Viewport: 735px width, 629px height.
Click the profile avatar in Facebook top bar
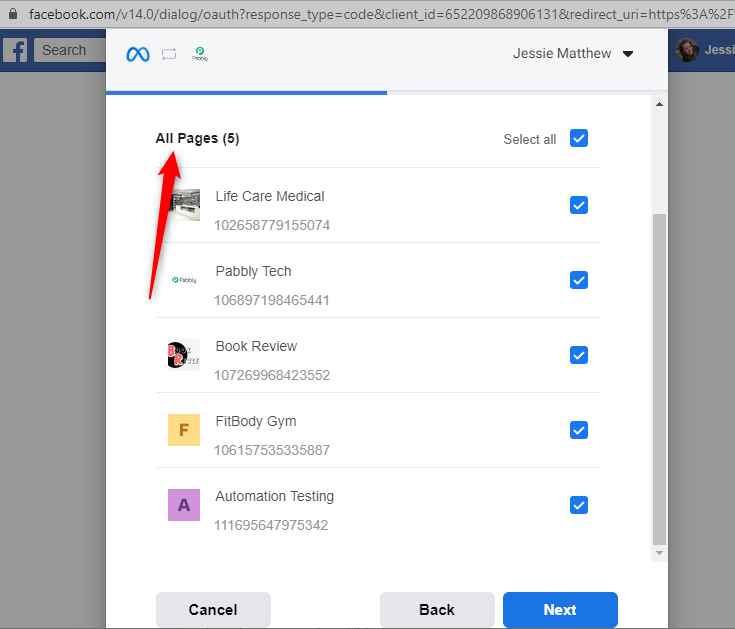point(687,50)
